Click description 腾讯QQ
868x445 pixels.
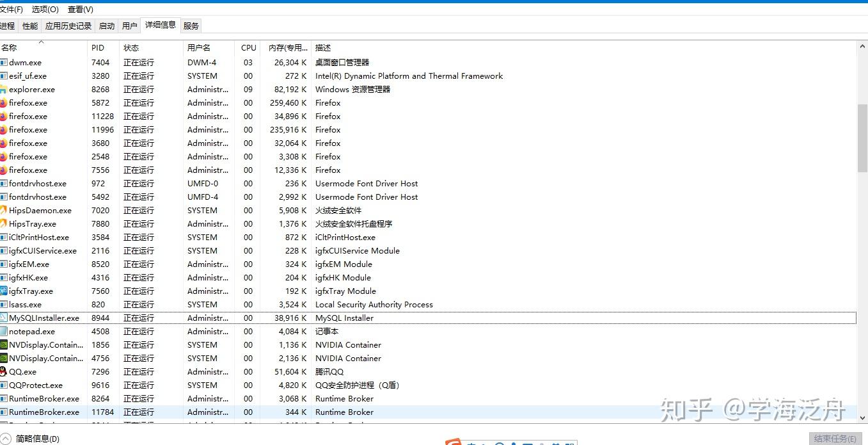point(329,371)
